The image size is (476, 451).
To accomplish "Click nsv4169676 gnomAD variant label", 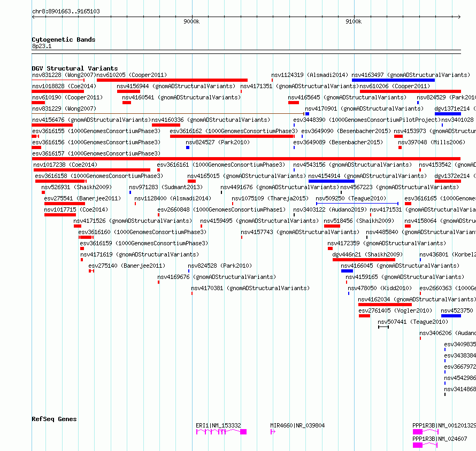I will (217, 277).
